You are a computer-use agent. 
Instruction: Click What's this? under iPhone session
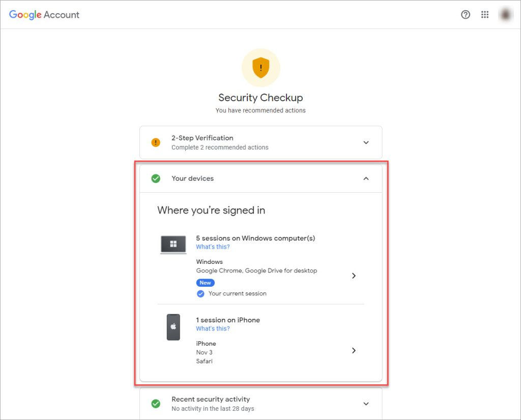tap(213, 328)
